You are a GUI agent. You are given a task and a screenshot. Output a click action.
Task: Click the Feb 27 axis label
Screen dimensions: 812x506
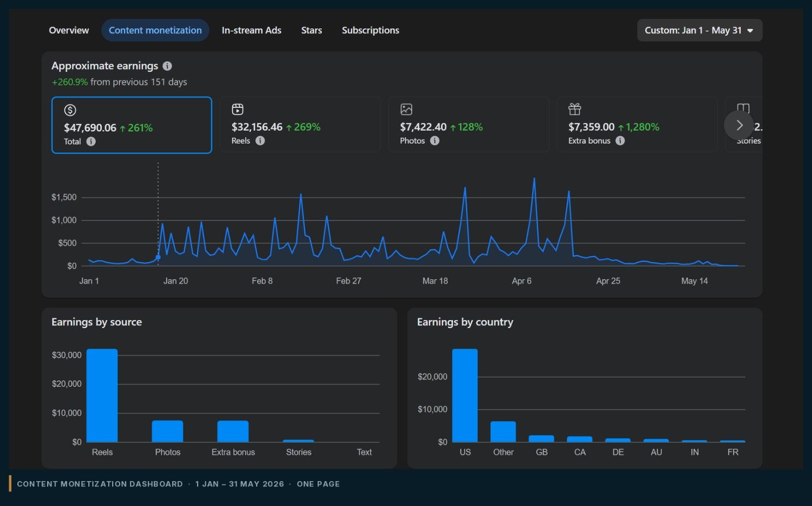coord(349,281)
